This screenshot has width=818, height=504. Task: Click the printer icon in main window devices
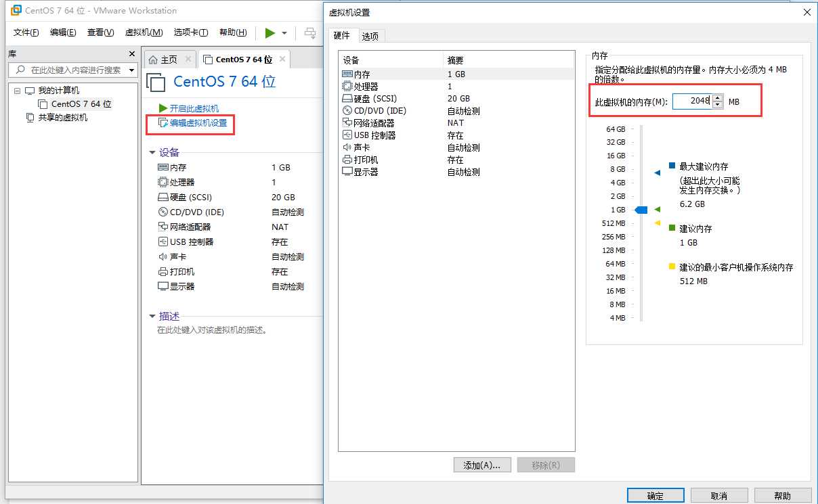pos(163,271)
